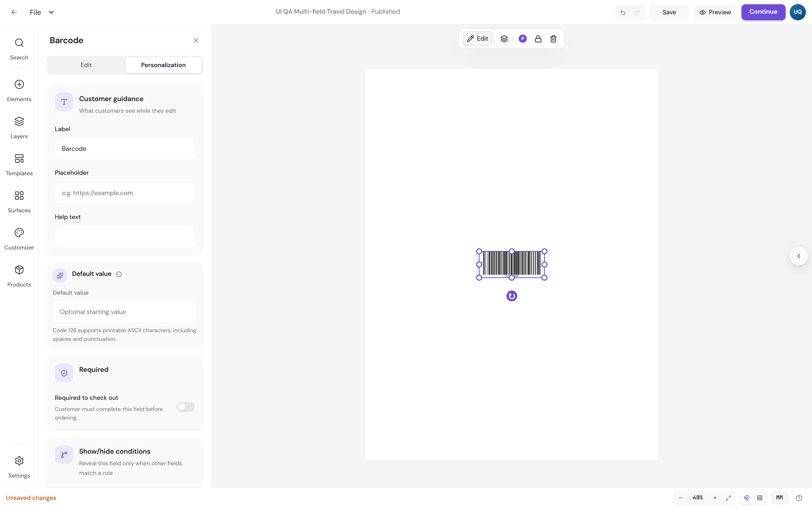Screen dimensions: 812x508
Task: Switch units with the MM button
Action: click(x=780, y=498)
